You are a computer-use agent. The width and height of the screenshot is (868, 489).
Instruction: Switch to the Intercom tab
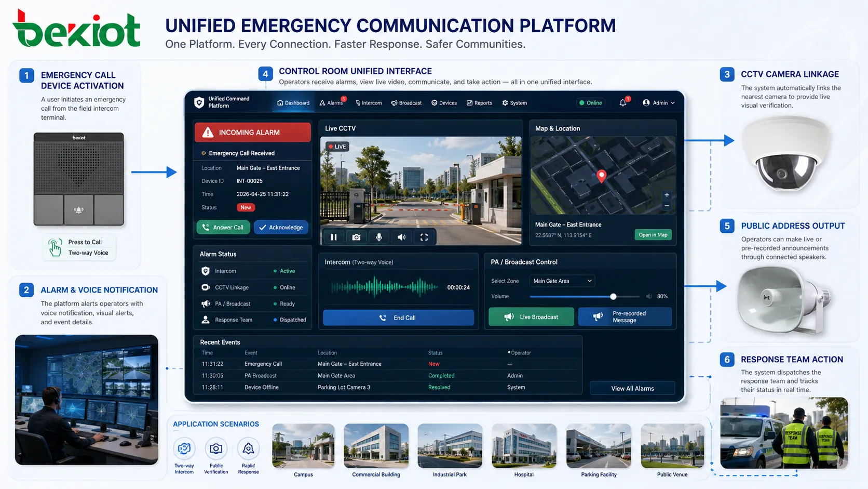(369, 103)
